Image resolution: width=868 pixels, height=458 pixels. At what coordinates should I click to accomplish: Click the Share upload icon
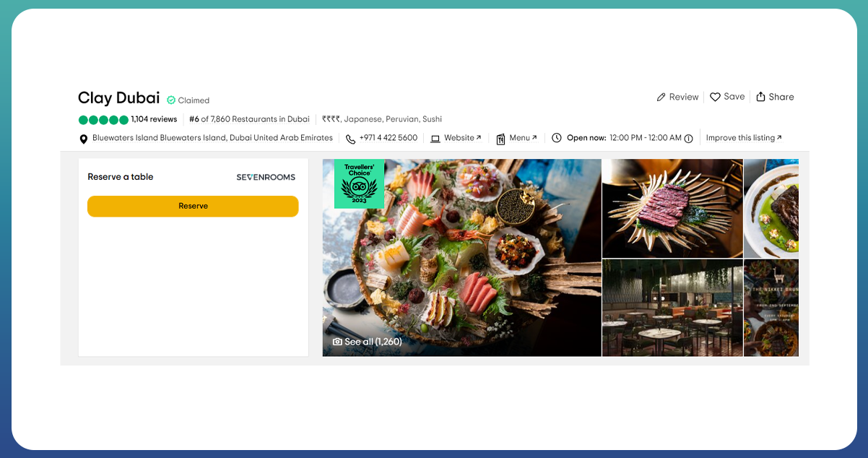(760, 97)
